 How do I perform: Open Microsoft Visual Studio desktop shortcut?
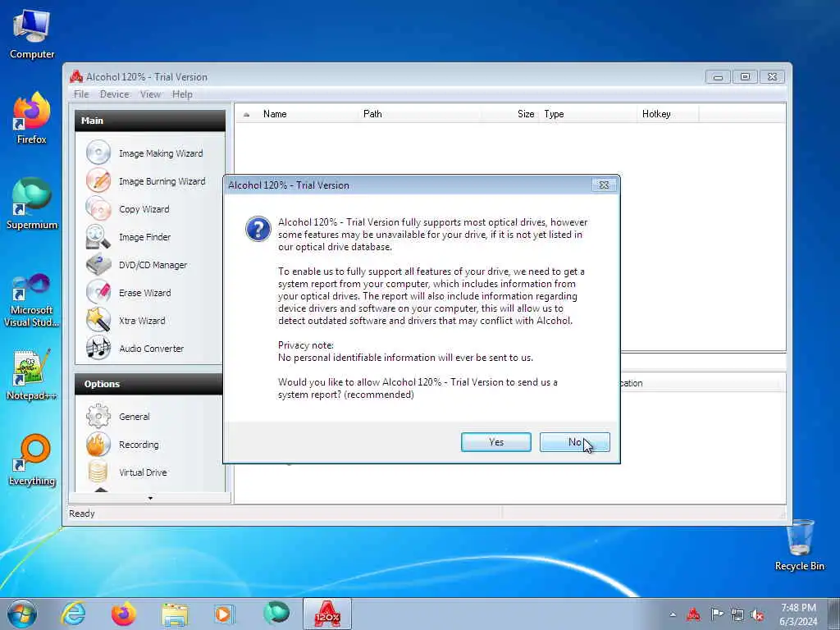coord(32,300)
